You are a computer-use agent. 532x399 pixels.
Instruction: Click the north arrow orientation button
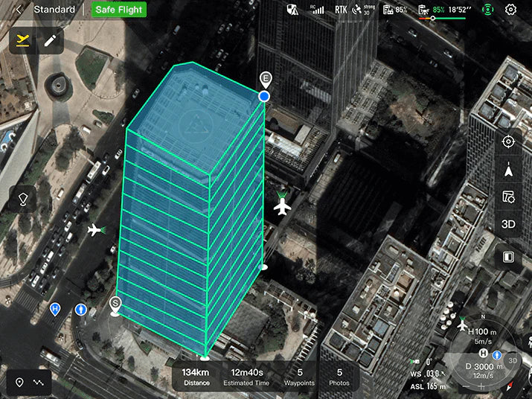tap(509, 170)
